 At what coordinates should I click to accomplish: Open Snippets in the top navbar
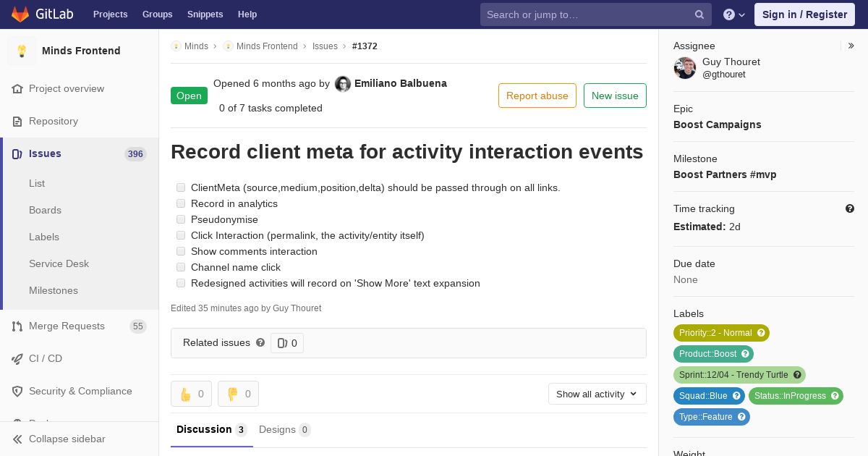205,14
